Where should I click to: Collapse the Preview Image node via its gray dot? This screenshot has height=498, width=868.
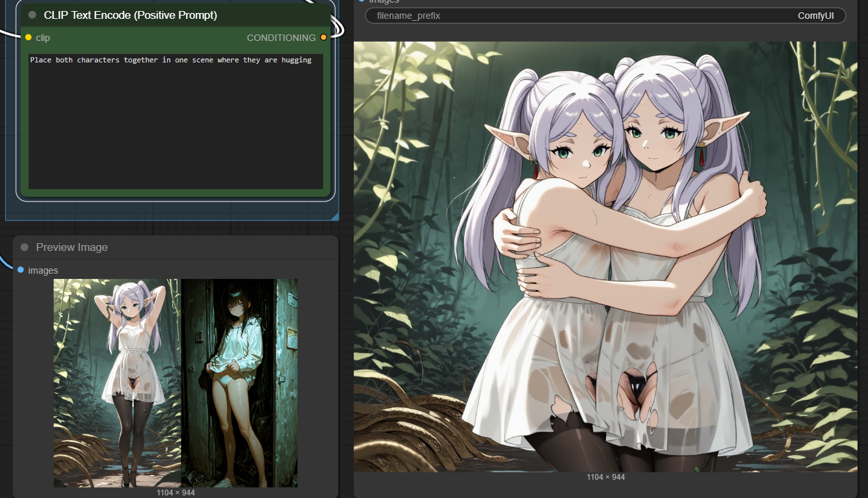(x=25, y=247)
